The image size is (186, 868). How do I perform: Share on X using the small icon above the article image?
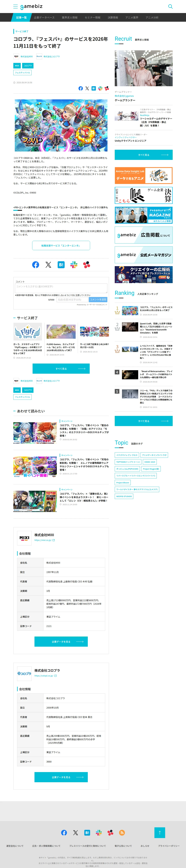tap(87, 88)
